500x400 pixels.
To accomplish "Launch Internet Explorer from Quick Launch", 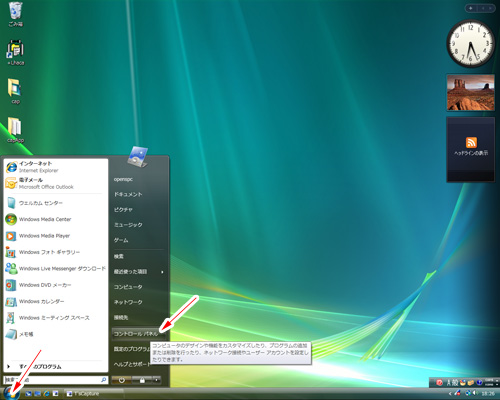I will (x=46, y=394).
